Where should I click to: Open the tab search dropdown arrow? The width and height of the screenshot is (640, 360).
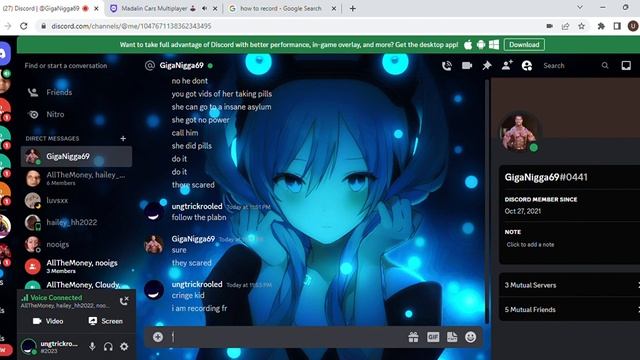(x=580, y=7)
